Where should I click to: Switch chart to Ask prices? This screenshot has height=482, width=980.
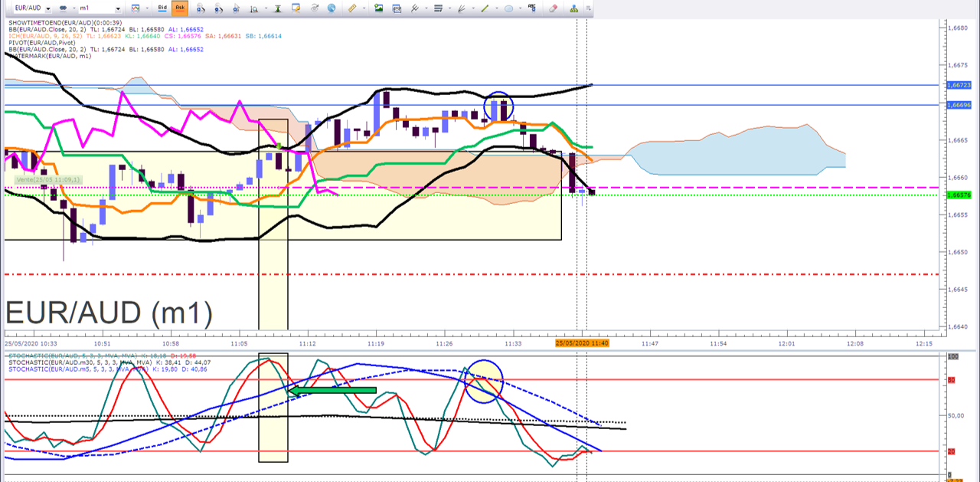click(x=180, y=8)
